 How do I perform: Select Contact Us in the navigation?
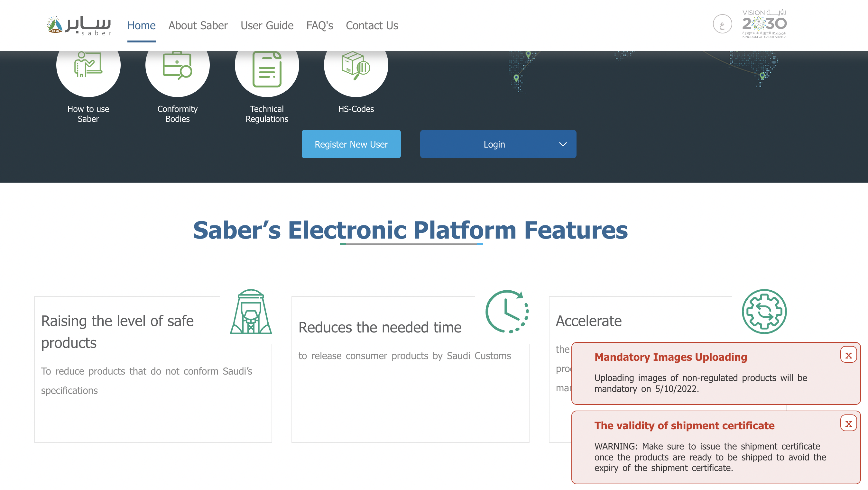click(x=372, y=25)
